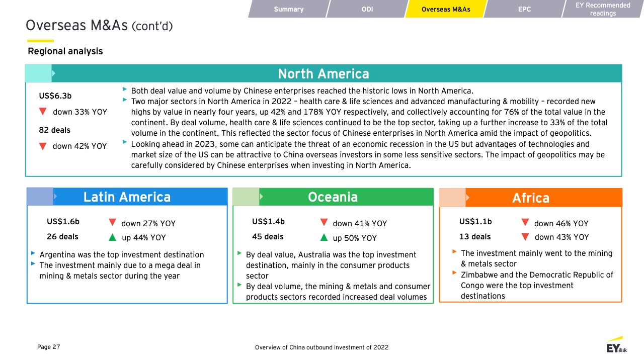The width and height of the screenshot is (644, 362).
Task: Click the chevron in Africa header
Action: 467,198
